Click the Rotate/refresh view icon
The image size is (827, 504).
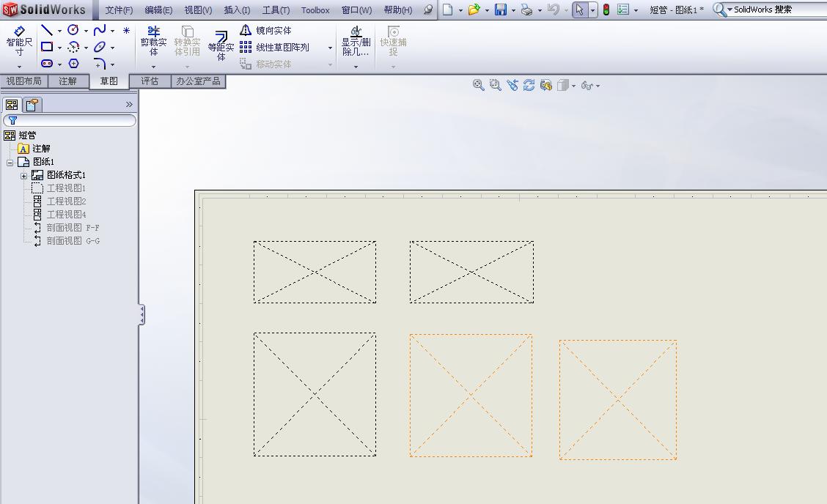pos(529,85)
